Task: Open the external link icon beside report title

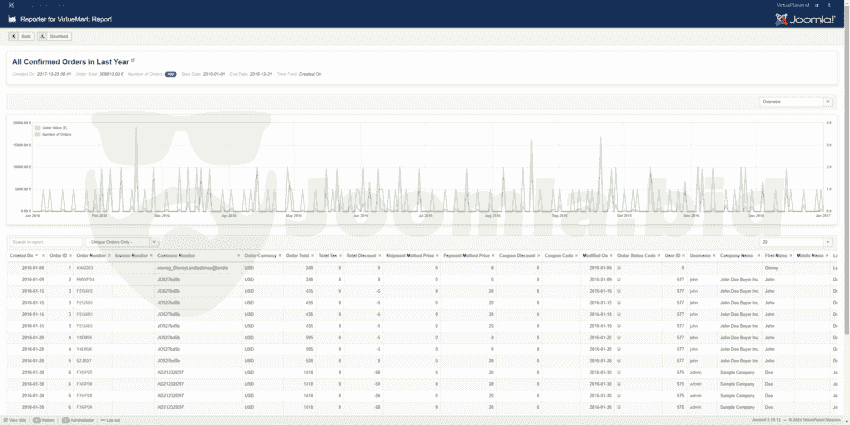Action: point(132,61)
